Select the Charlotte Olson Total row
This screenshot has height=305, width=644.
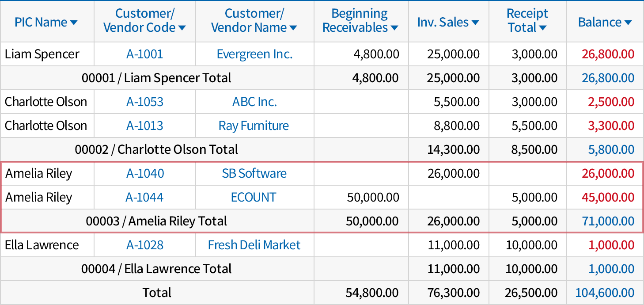(156, 150)
